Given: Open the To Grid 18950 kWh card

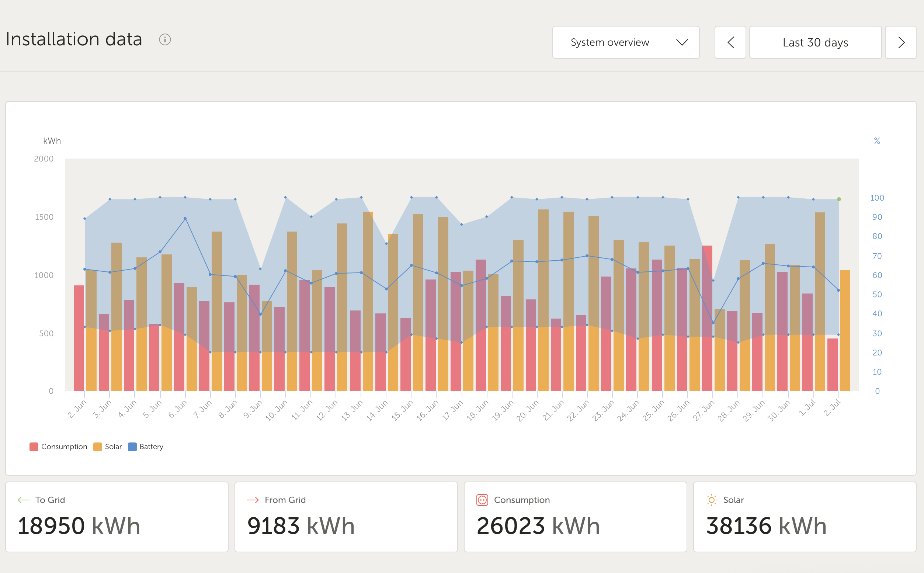Looking at the screenshot, I should click(x=117, y=517).
